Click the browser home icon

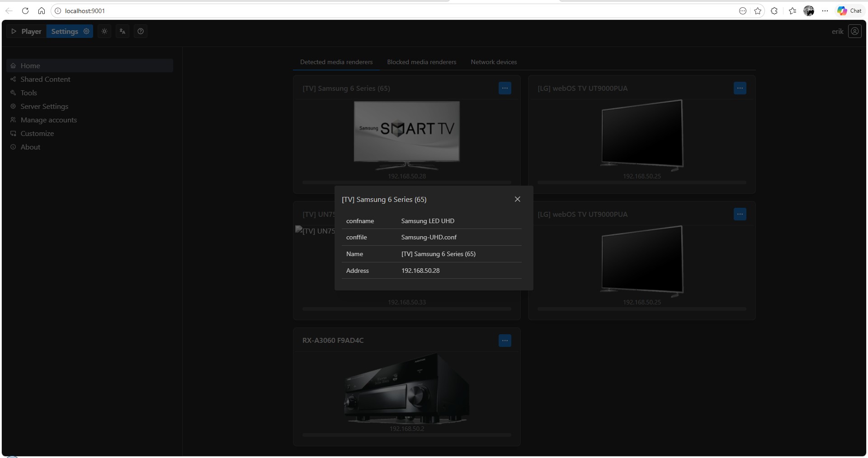[42, 11]
